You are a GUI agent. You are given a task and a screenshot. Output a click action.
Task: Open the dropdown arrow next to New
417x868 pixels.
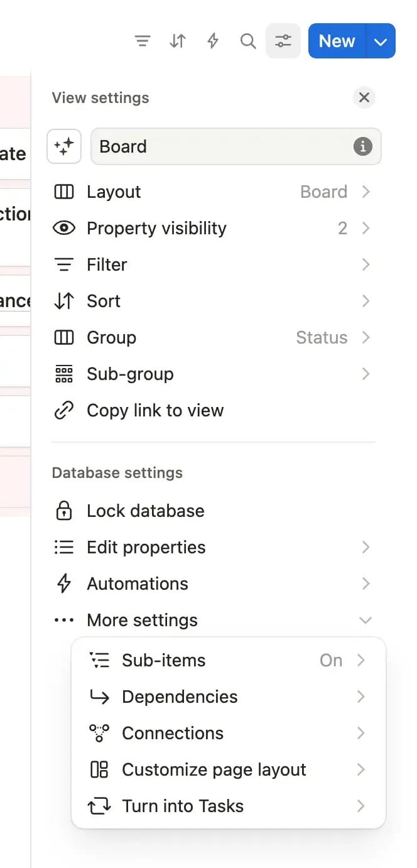click(x=380, y=41)
